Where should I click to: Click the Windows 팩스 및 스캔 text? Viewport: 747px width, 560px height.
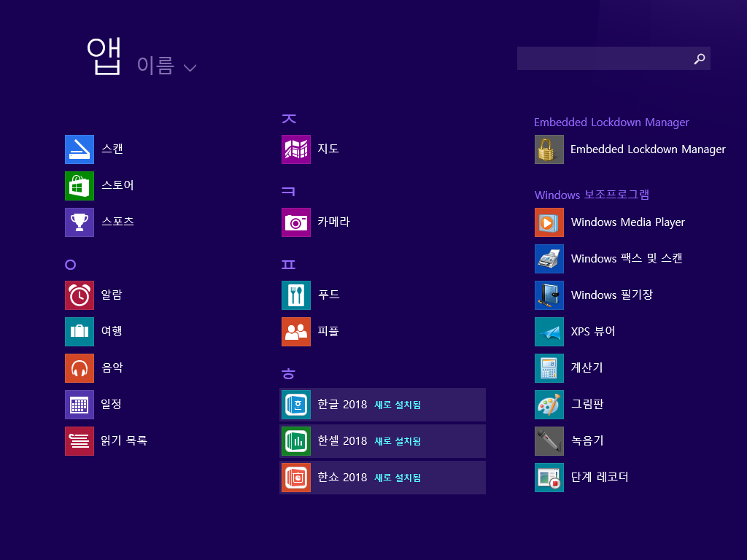[627, 258]
